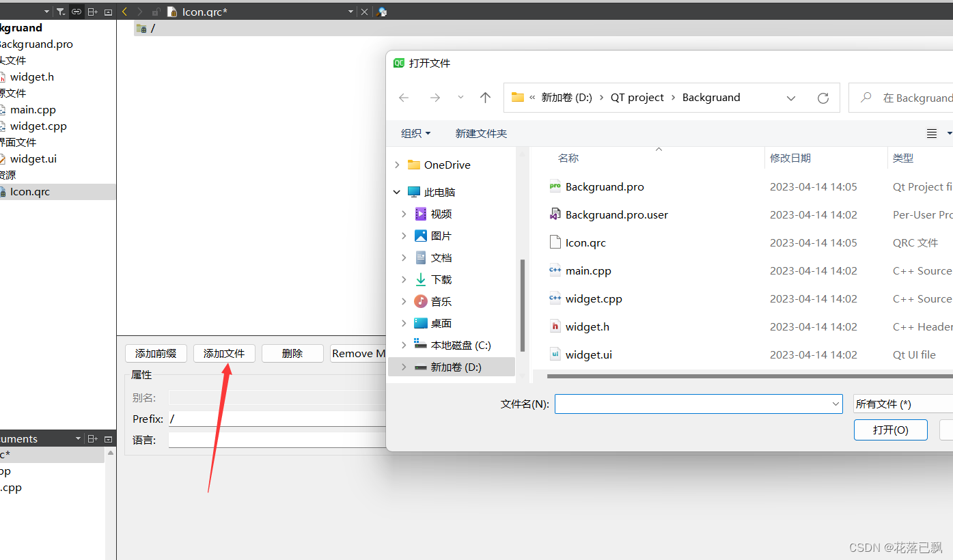Click Forward arrow in the Open File dialog
This screenshot has height=560, width=953.
coord(435,98)
